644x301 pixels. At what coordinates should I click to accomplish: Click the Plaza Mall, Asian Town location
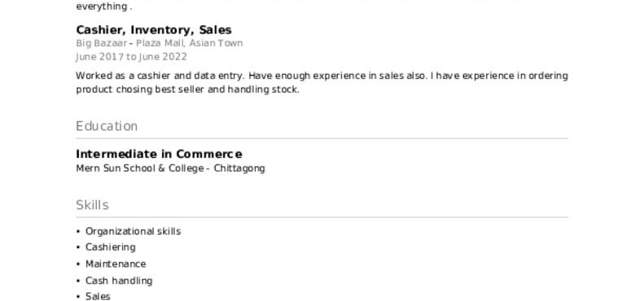190,43
